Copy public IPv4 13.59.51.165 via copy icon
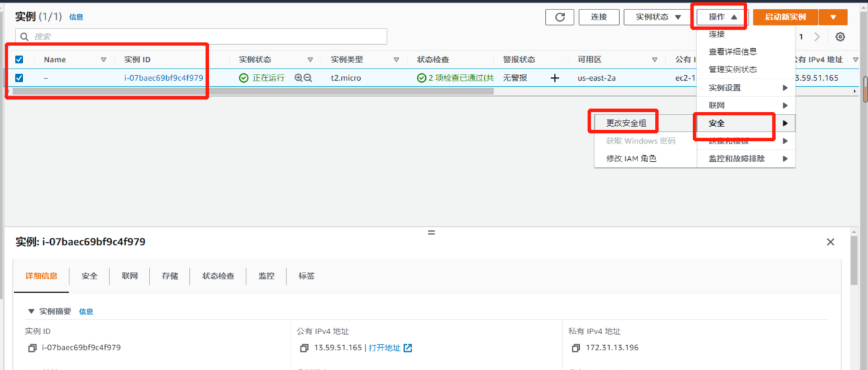This screenshot has height=370, width=868. [304, 348]
